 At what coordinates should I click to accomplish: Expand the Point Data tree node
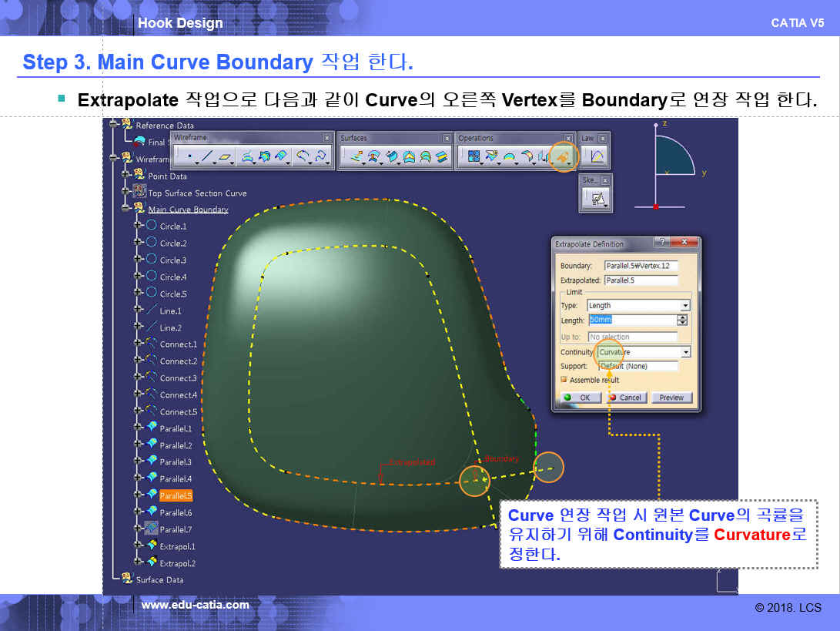click(125, 176)
